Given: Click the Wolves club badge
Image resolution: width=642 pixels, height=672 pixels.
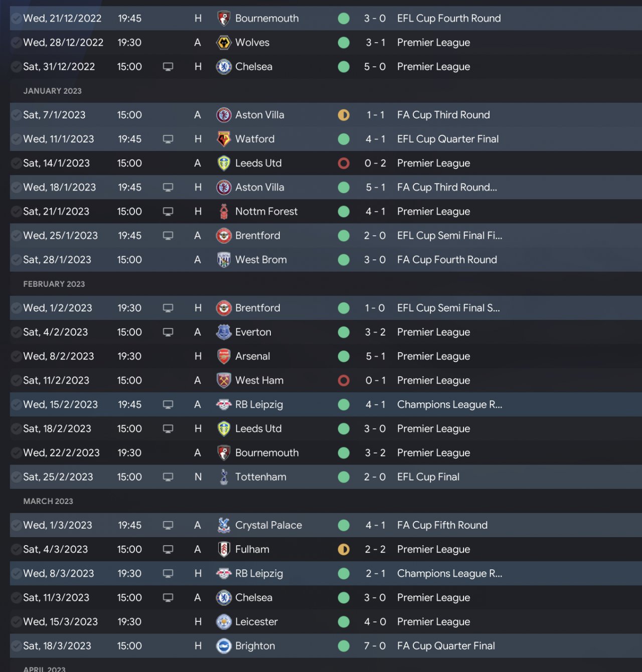Looking at the screenshot, I should 224,43.
